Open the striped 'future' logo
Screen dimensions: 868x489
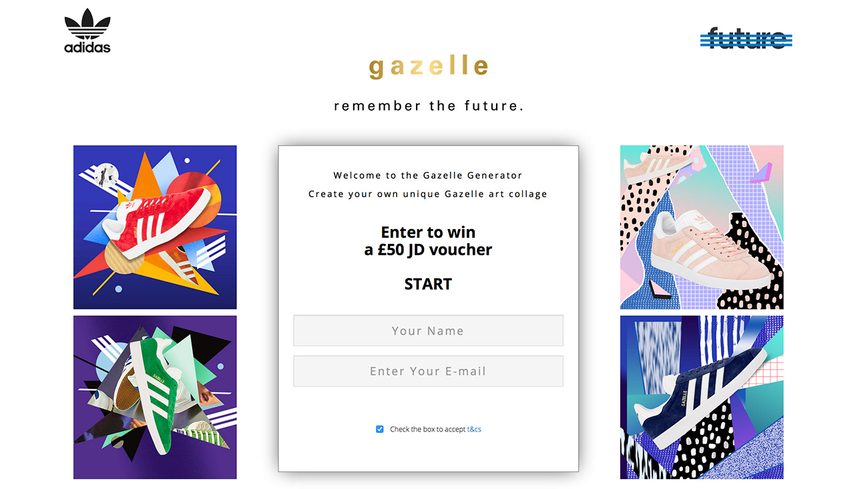[x=746, y=38]
